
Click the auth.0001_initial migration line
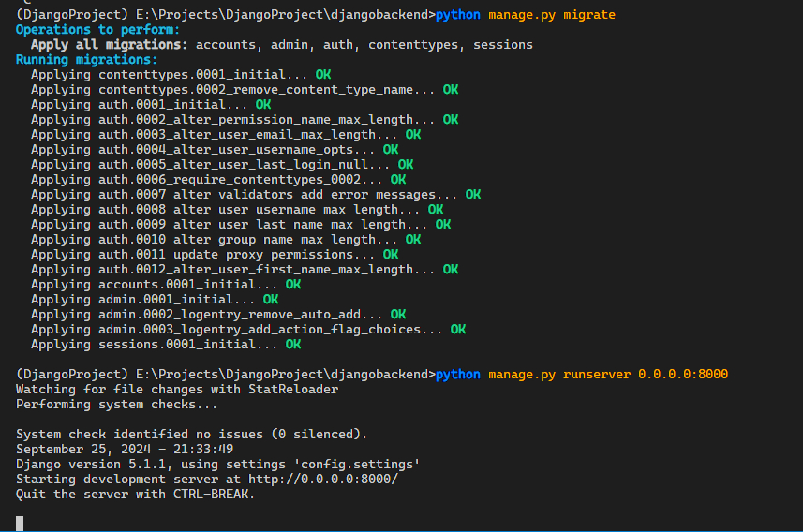[x=141, y=105]
